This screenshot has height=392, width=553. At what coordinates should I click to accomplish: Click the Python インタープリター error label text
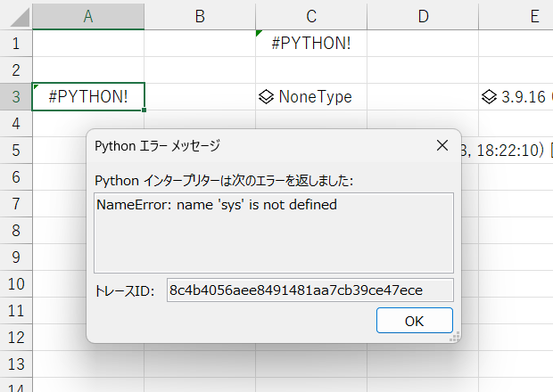point(224,181)
